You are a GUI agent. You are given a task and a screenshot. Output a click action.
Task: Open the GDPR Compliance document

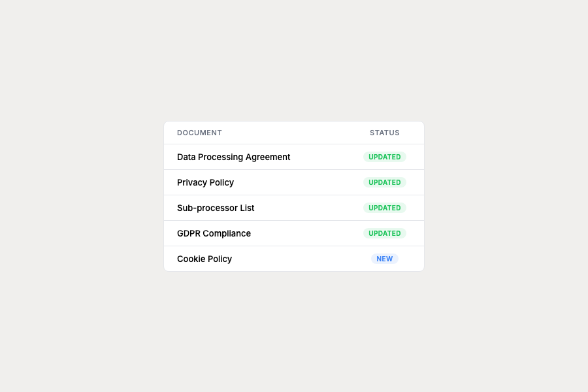(214, 233)
